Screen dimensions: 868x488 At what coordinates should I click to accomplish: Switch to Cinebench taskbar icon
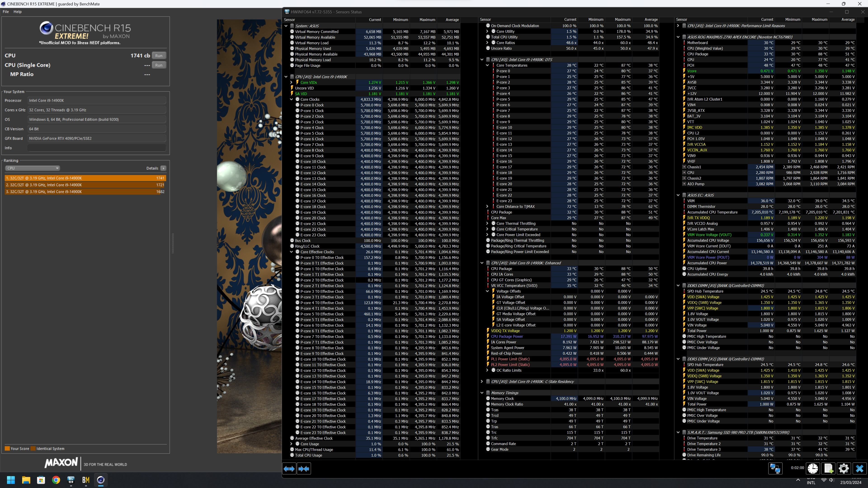pyautogui.click(x=101, y=480)
